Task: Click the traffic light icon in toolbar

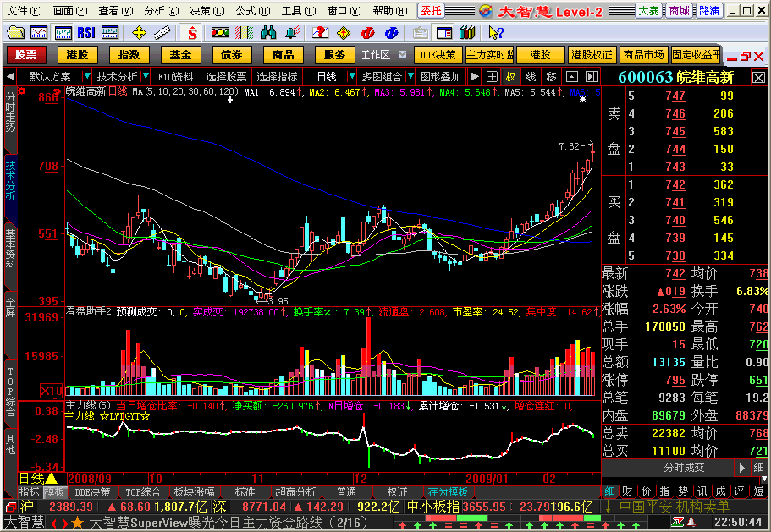Action: click(x=220, y=33)
